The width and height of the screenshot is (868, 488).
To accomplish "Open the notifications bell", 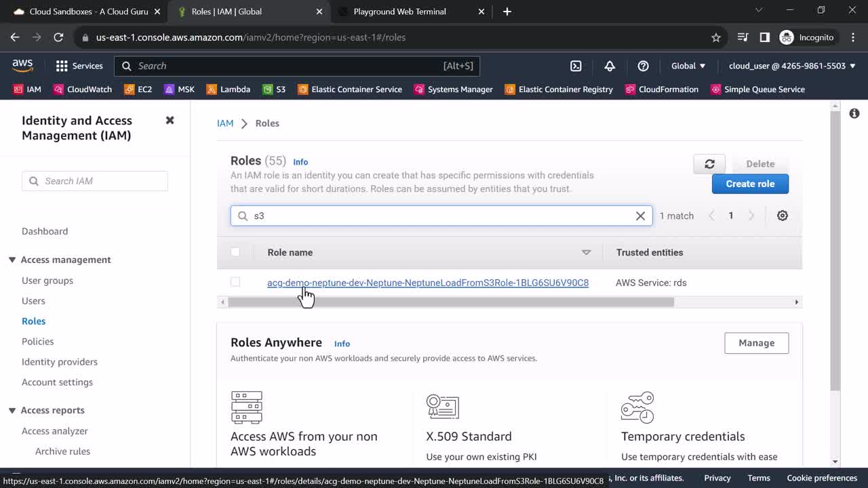I will point(610,66).
